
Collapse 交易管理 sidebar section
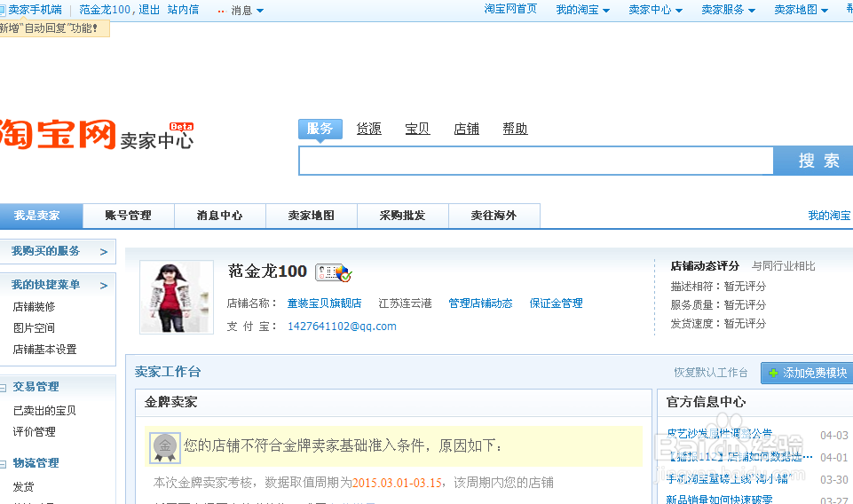tap(4, 387)
